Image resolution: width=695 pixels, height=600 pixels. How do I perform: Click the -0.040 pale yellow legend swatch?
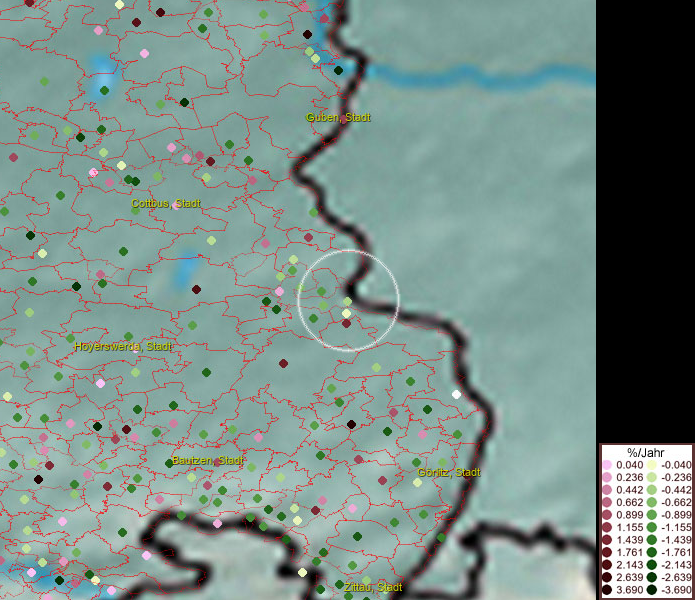tap(652, 465)
